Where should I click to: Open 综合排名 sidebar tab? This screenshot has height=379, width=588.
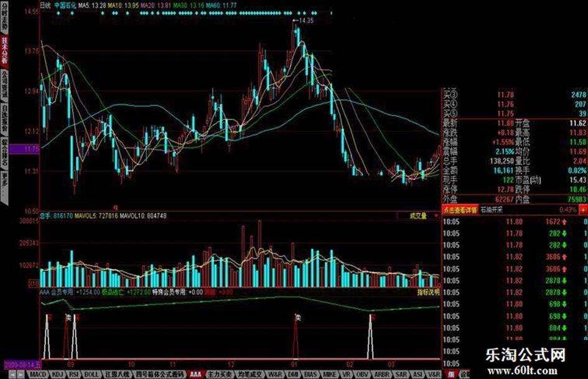point(4,152)
